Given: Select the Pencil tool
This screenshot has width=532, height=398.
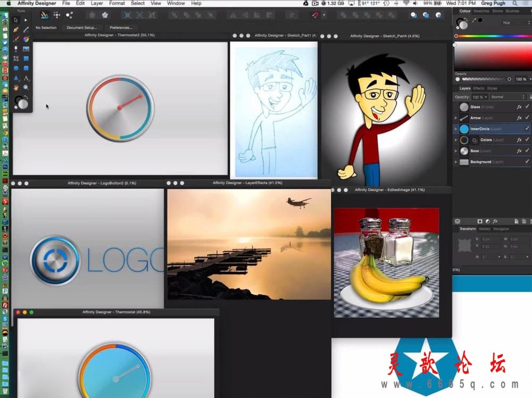Looking at the screenshot, I should point(26,30).
